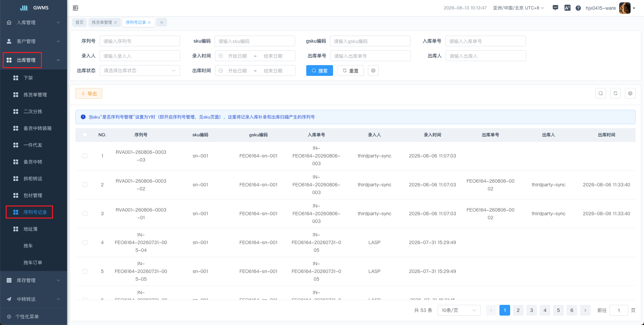Open the 拖车 menu item
Screen dimensions: 644x325
(x=34, y=246)
